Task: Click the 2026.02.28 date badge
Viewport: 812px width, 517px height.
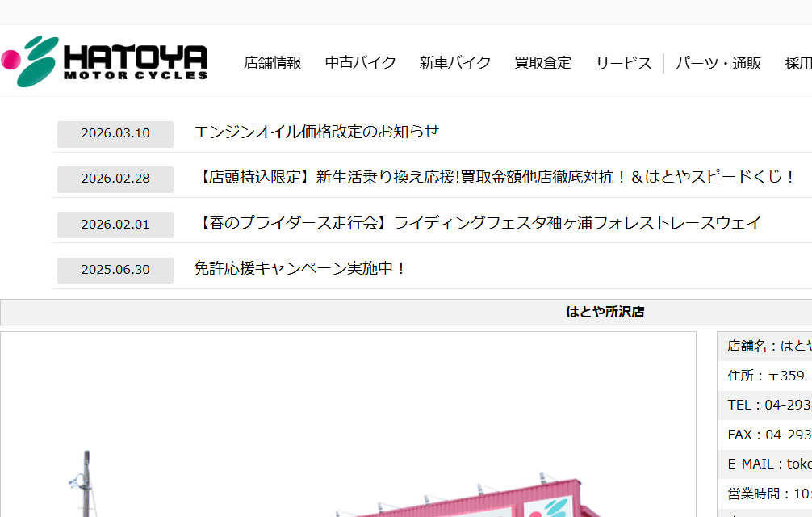Action: click(115, 179)
